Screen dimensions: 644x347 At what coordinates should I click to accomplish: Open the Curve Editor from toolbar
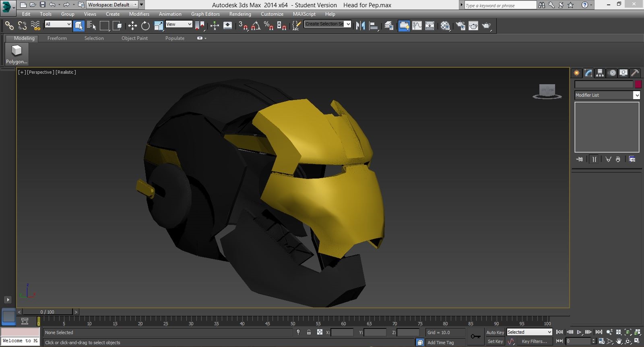(417, 26)
